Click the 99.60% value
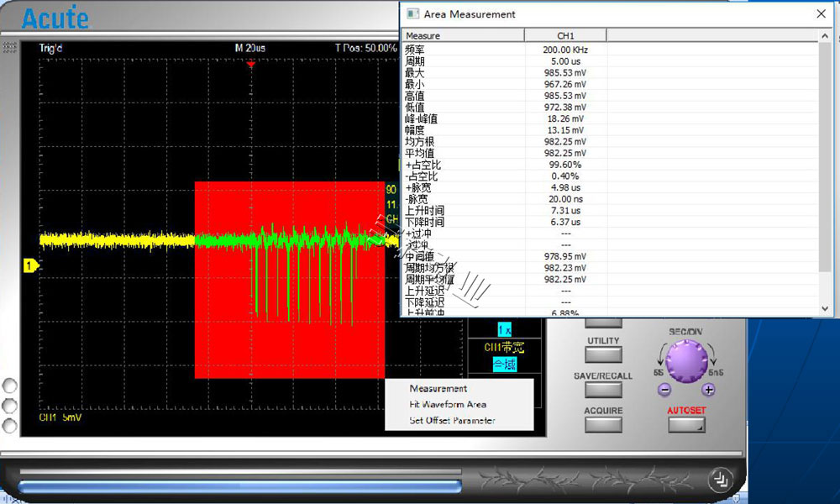This screenshot has height=504, width=840. [565, 165]
